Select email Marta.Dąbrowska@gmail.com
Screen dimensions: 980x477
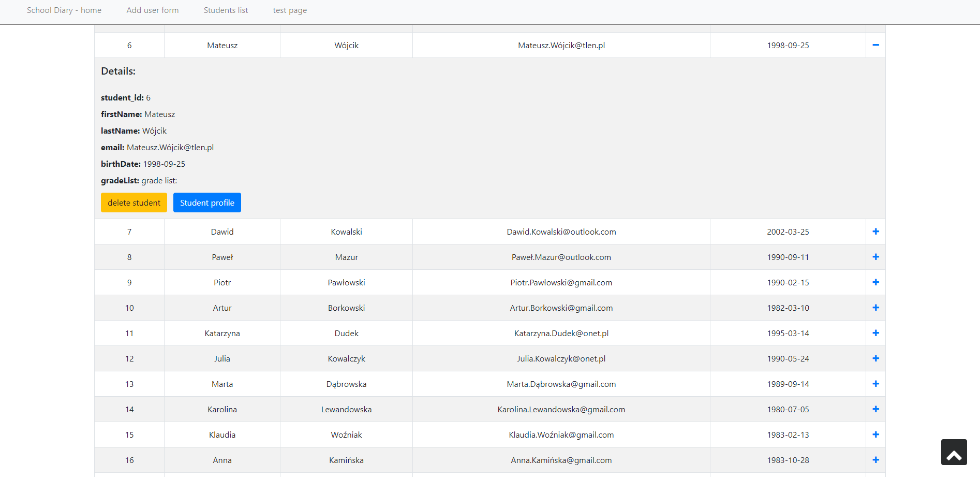[x=561, y=384]
